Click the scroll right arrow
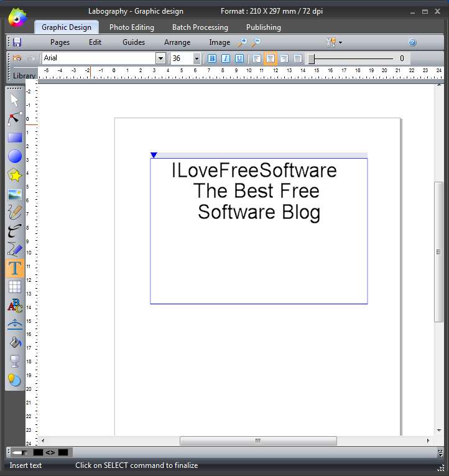 [428, 441]
